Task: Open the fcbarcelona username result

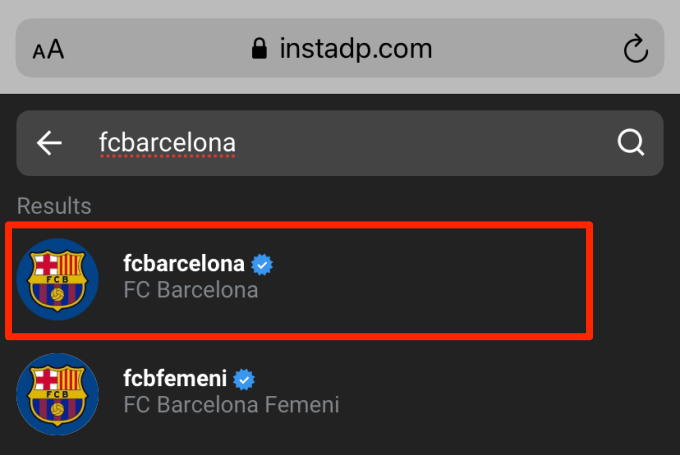Action: pyautogui.click(x=184, y=264)
